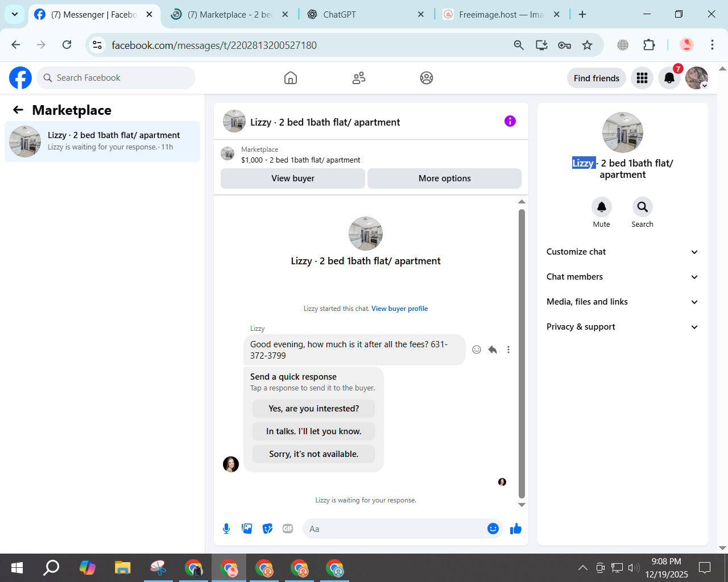The height and width of the screenshot is (582, 728).
Task: Go to Facebook Home feed icon
Action: [x=291, y=78]
